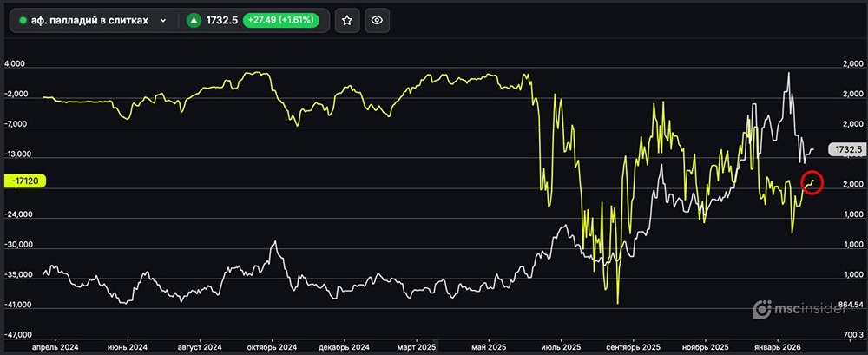Click the gray 1732.5 price label on the right axis
Image resolution: width=868 pixels, height=355 pixels.
(846, 149)
